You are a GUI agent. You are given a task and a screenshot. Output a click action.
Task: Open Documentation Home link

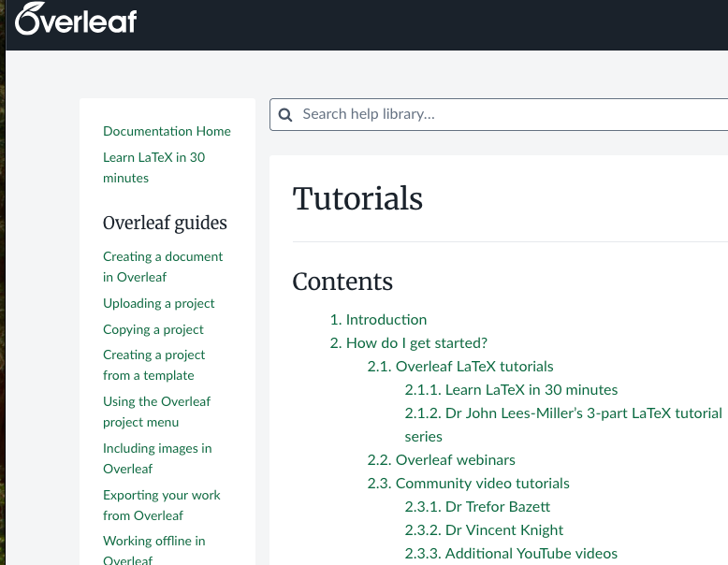coord(167,131)
